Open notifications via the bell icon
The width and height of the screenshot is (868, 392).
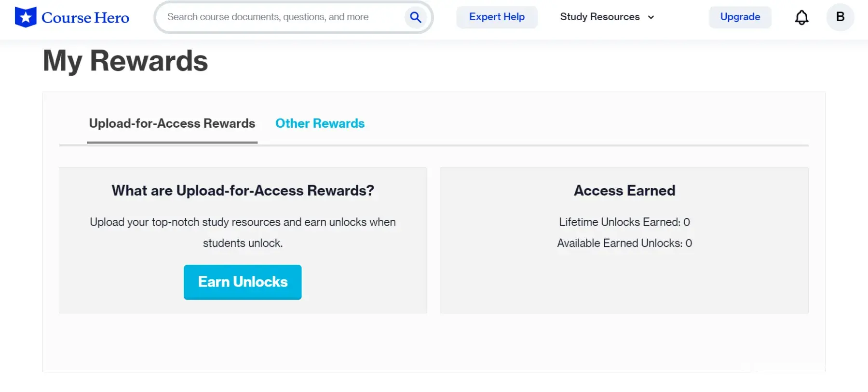801,17
